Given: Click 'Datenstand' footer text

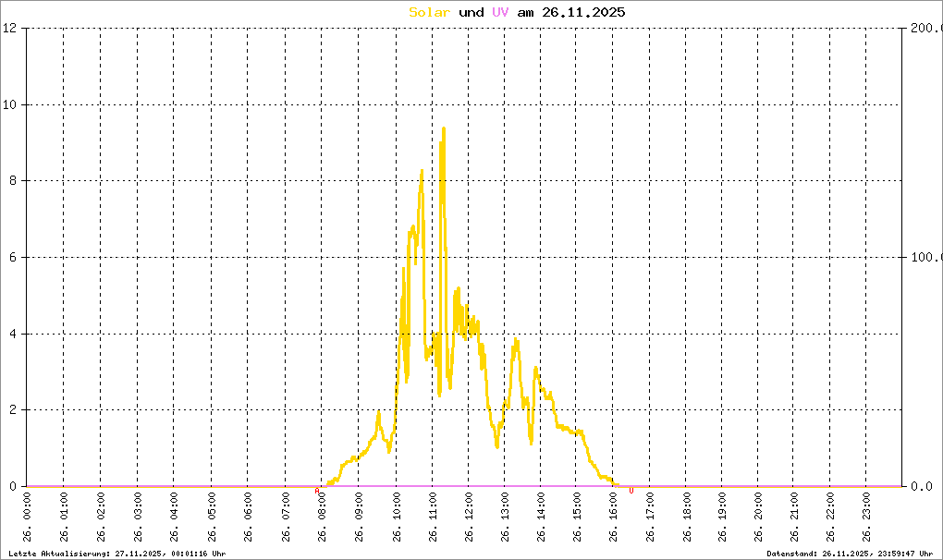Looking at the screenshot, I should (x=850, y=554).
